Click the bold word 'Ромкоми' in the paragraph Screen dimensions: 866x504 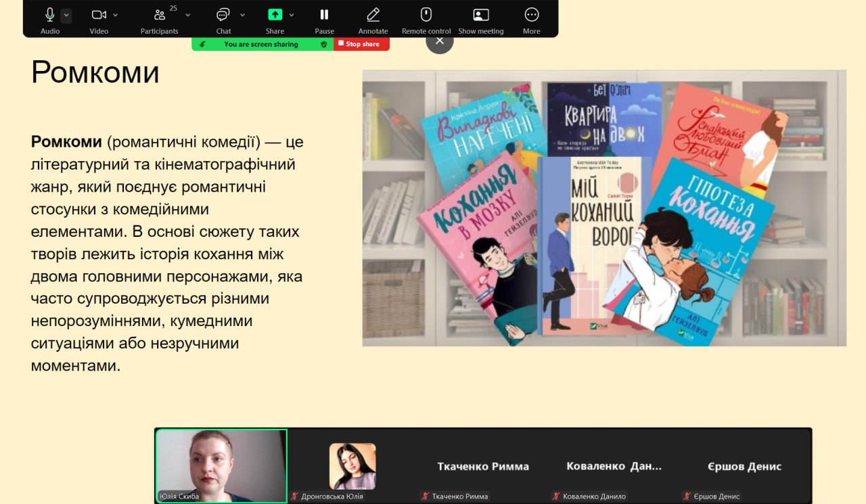66,142
